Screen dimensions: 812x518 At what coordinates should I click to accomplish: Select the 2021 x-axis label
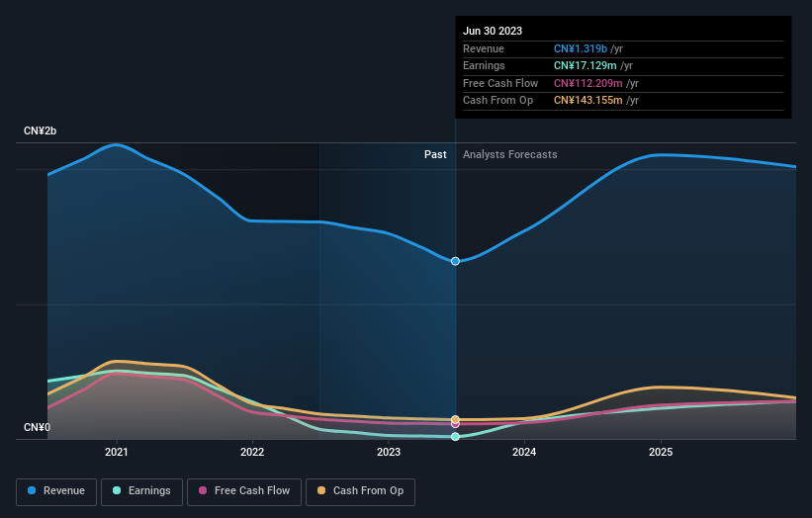pyautogui.click(x=117, y=453)
